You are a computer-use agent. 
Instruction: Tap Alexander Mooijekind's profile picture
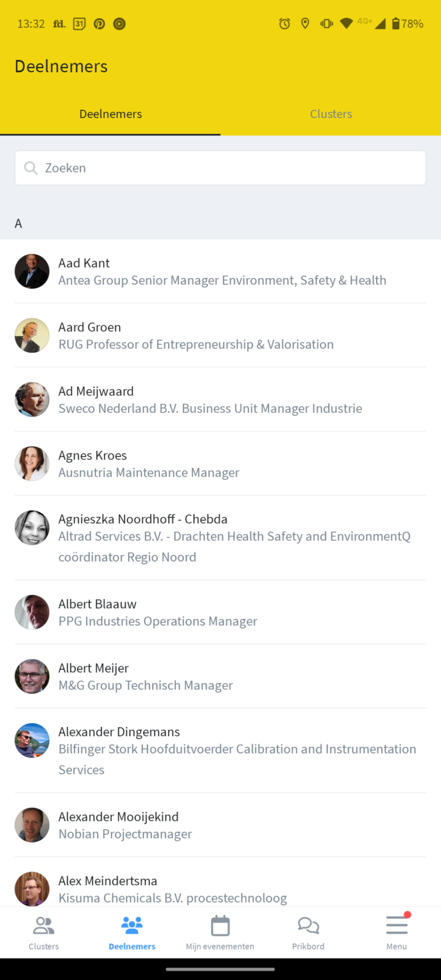click(x=32, y=825)
